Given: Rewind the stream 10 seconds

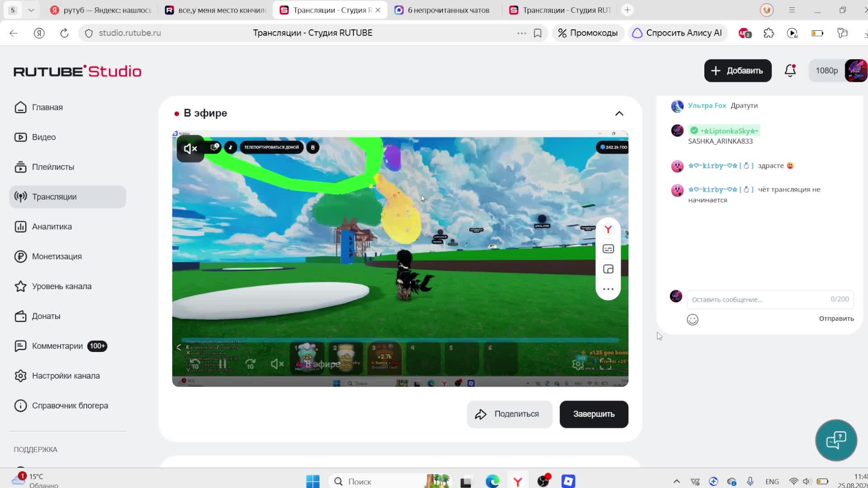Looking at the screenshot, I should pos(195,364).
